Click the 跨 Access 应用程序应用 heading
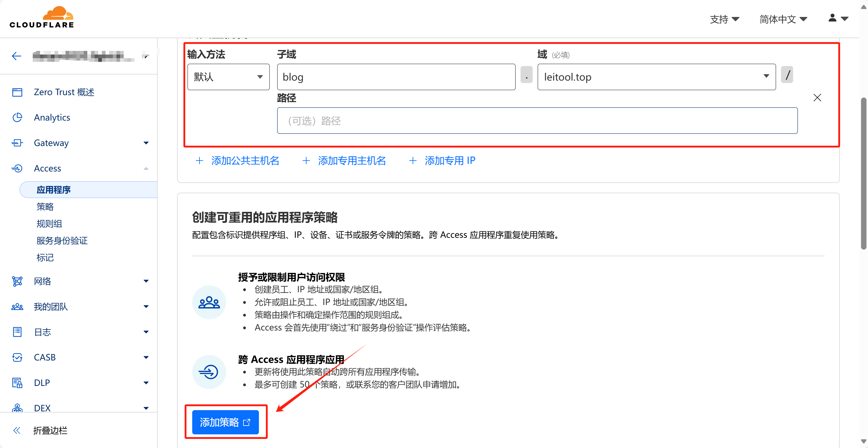The height and width of the screenshot is (448, 868). pos(291,360)
